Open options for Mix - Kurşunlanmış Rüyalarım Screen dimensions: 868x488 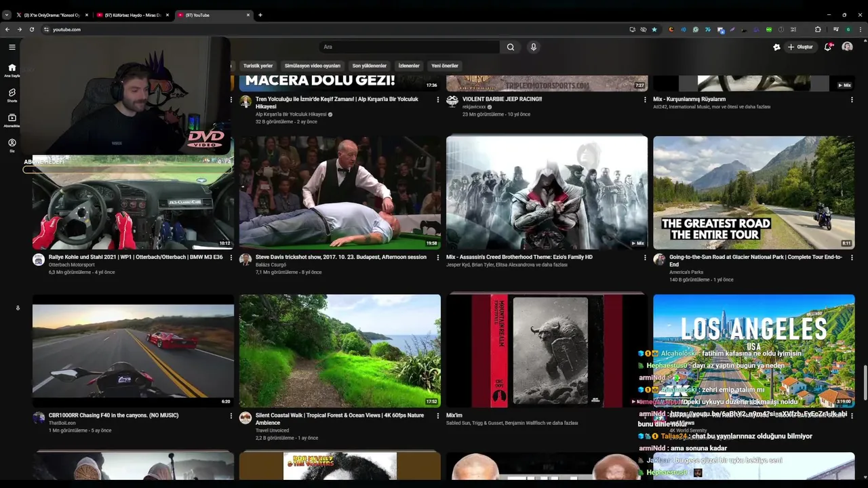852,100
